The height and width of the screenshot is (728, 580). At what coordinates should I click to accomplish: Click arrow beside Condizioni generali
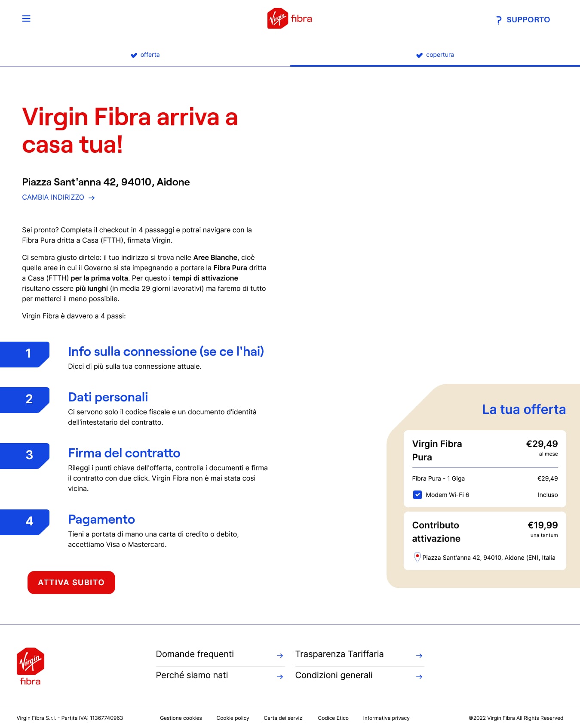pos(419,677)
